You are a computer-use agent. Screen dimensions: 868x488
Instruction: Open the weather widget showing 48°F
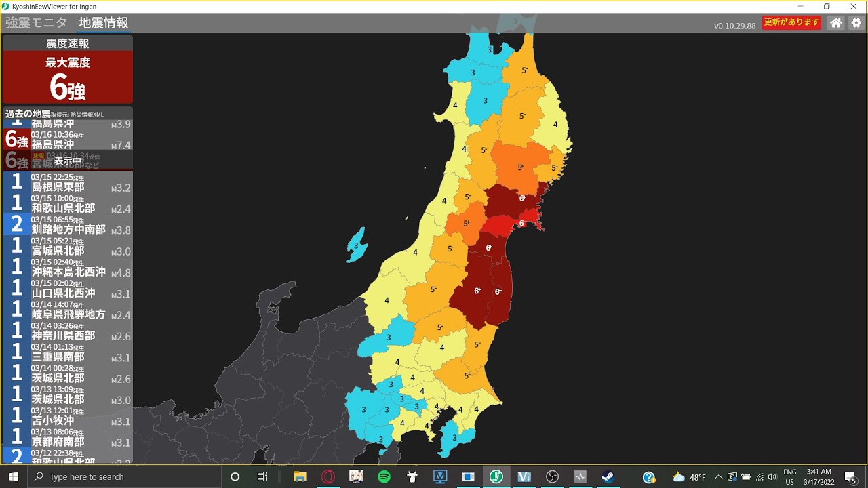(688, 476)
